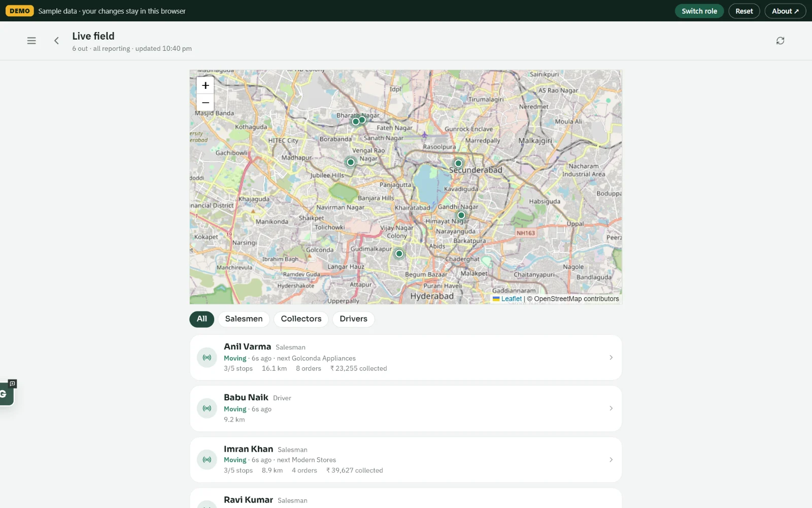Select the map marker near Gudimalkapur

coord(399,253)
